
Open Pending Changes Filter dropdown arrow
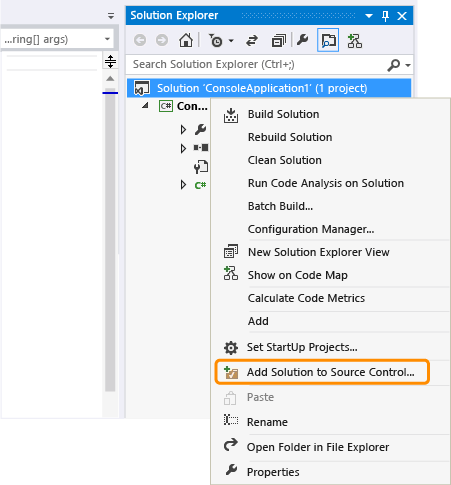tap(231, 41)
